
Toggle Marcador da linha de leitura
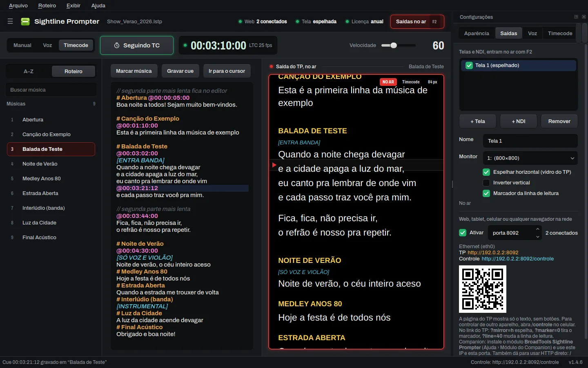(486, 193)
